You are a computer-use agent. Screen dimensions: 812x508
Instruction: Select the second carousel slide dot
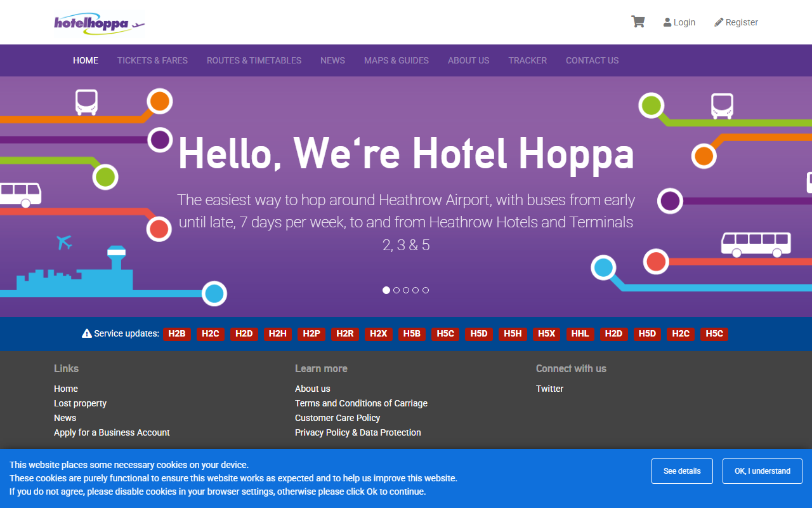point(396,290)
